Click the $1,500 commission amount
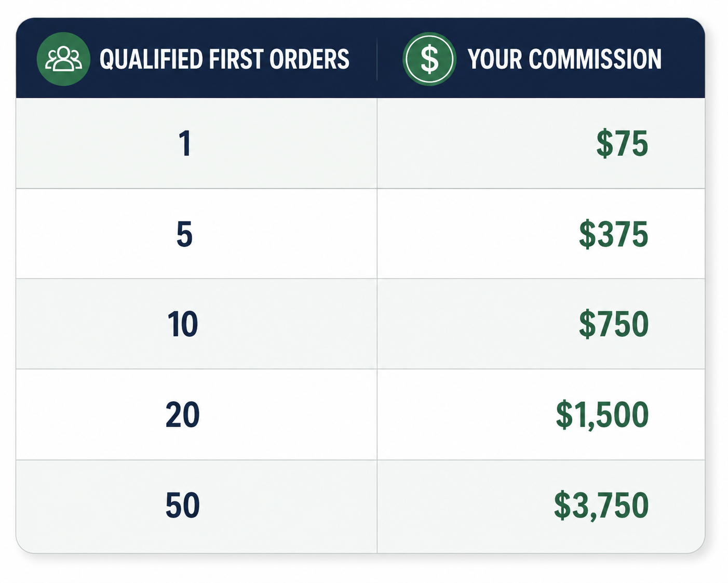This screenshot has width=728, height=583. click(602, 415)
